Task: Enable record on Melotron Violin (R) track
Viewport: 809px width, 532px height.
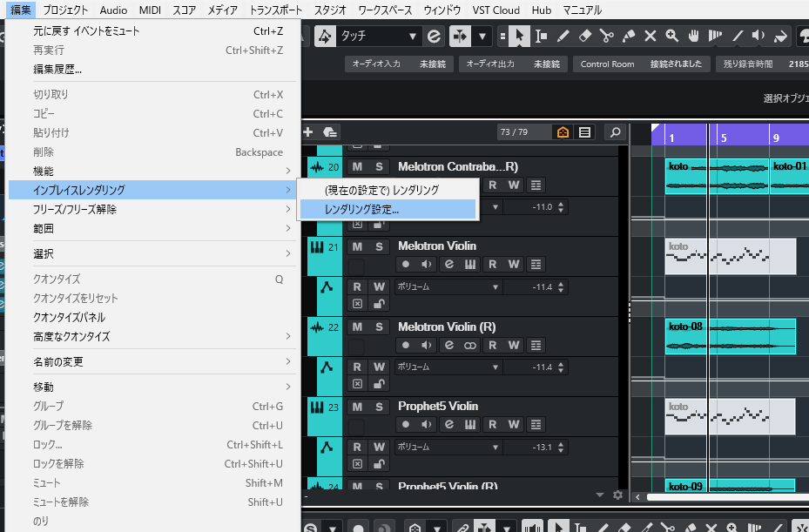Action: click(406, 345)
